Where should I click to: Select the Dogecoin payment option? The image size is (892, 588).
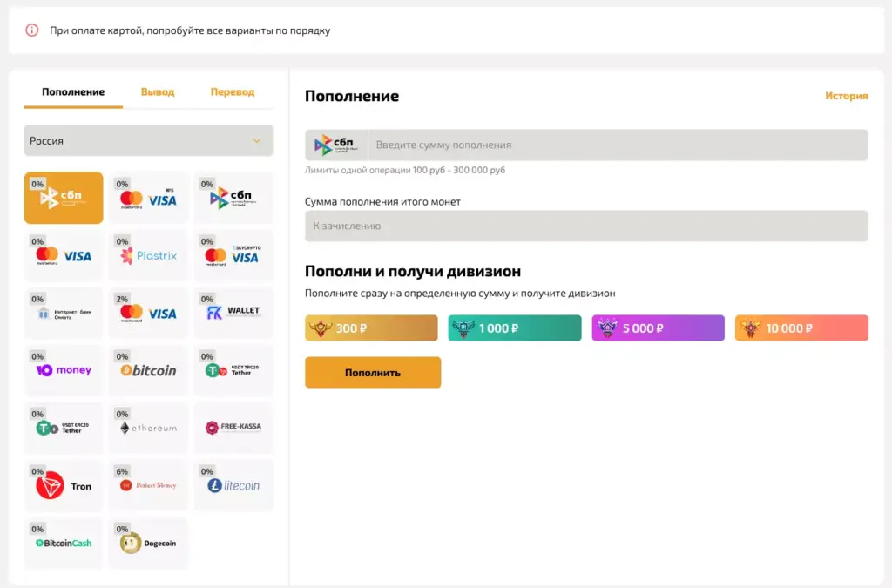tap(148, 543)
